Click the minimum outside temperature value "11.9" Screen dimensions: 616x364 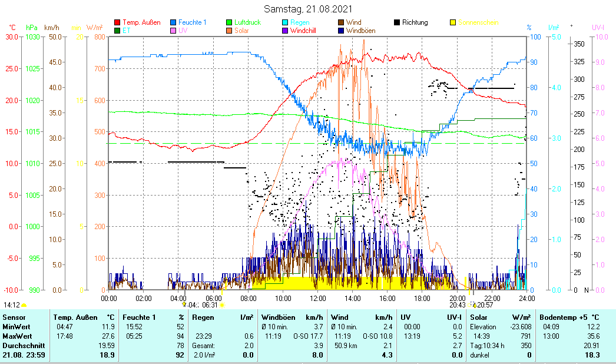(x=108, y=327)
